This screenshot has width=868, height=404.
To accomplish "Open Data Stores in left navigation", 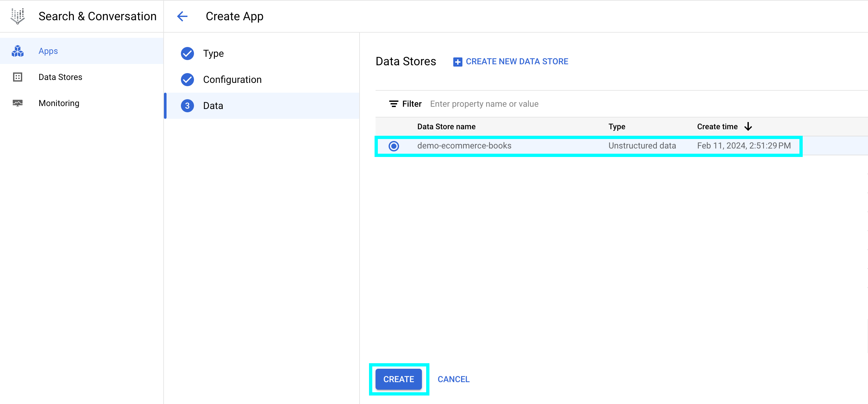I will coord(60,77).
